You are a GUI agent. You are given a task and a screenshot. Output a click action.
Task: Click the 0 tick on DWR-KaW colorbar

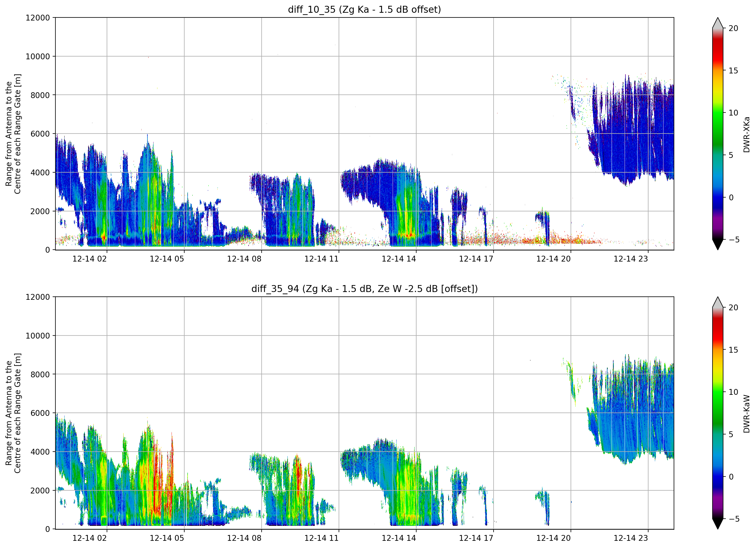tap(731, 477)
